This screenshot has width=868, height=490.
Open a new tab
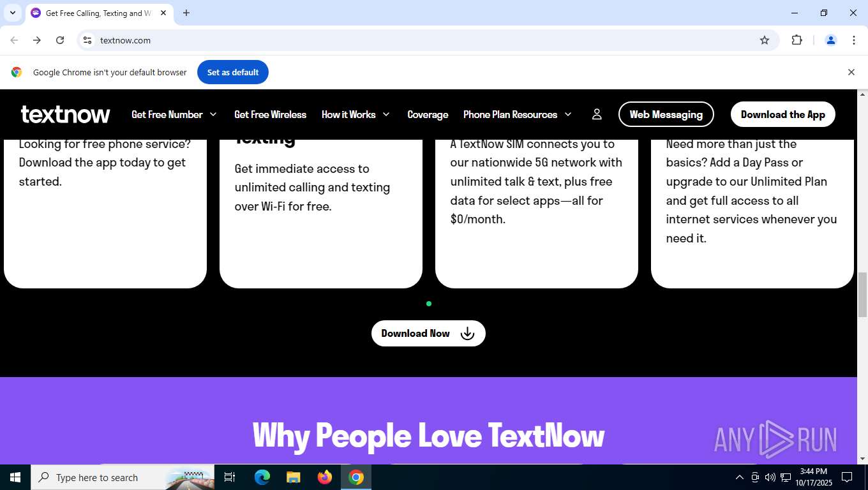click(x=186, y=13)
